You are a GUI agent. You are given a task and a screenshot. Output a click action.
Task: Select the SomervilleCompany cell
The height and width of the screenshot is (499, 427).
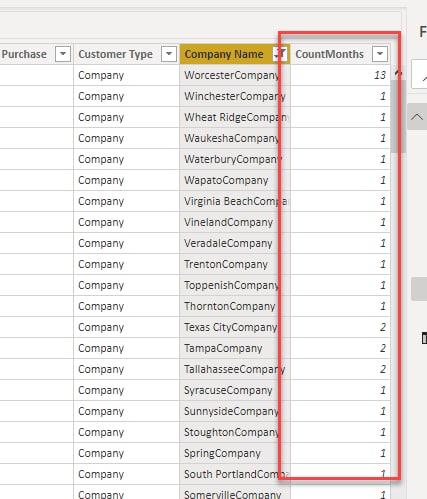click(235, 492)
